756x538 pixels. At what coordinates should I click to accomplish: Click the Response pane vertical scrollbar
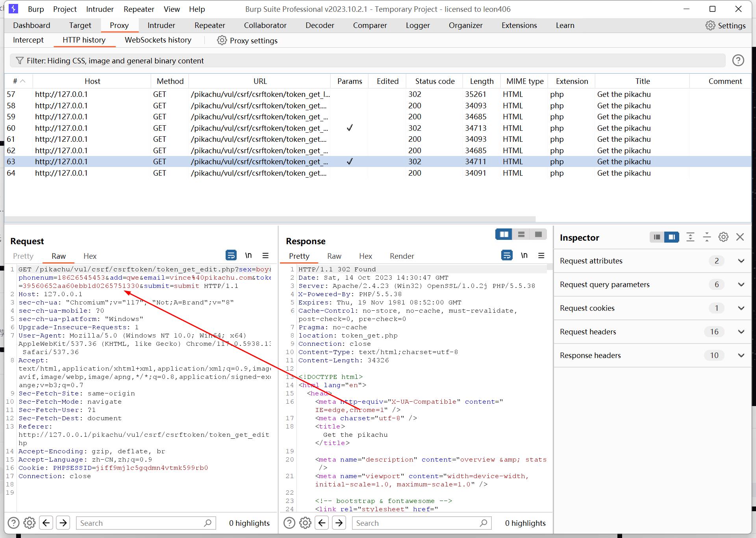550,267
